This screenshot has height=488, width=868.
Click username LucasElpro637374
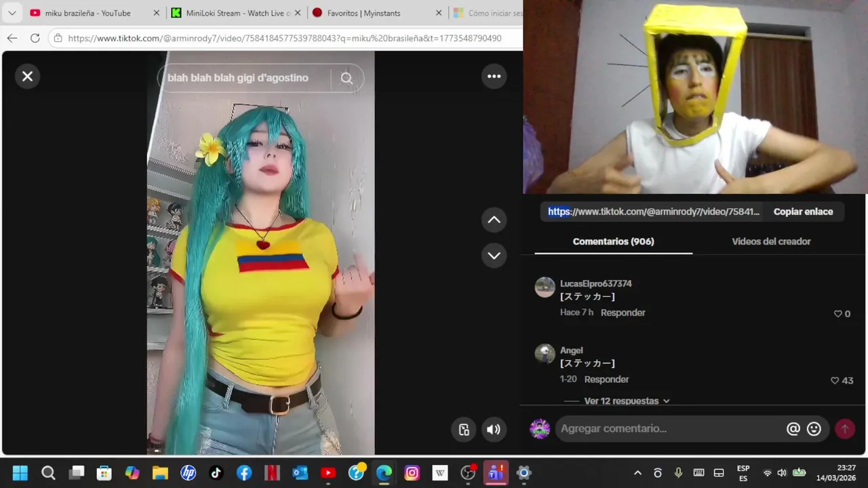pyautogui.click(x=595, y=283)
